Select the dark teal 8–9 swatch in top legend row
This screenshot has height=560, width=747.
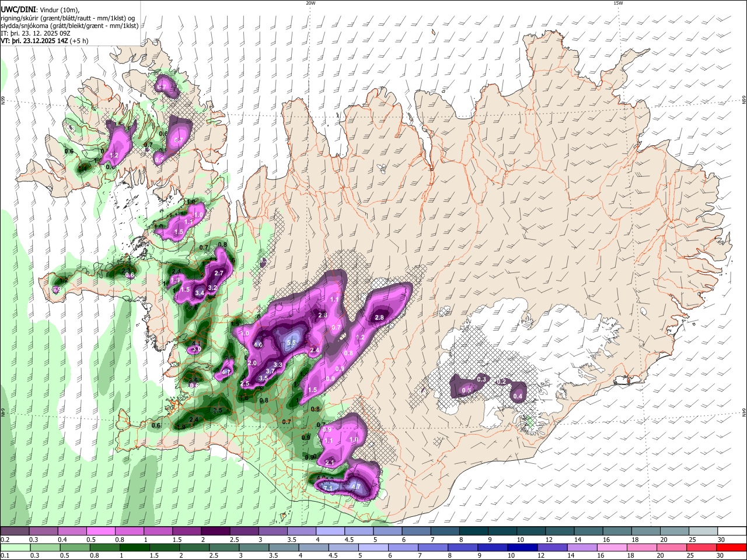tap(473, 531)
